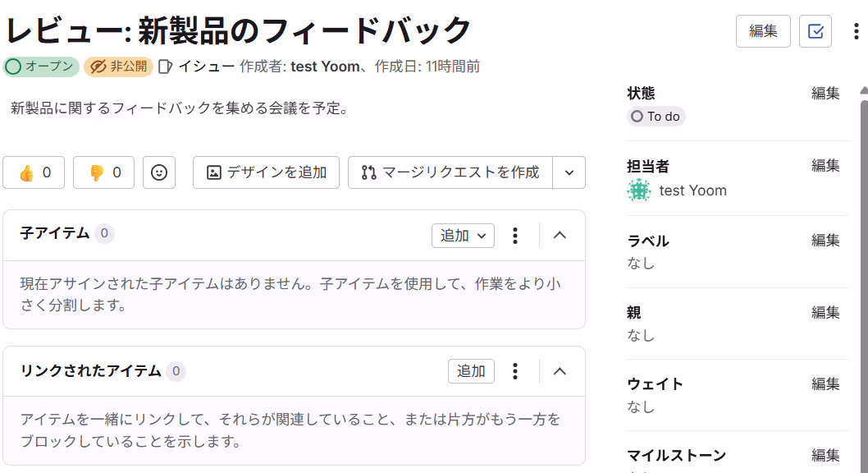Click the add to-do checkmark icon
Viewport: 868px width, 473px height.
click(815, 31)
